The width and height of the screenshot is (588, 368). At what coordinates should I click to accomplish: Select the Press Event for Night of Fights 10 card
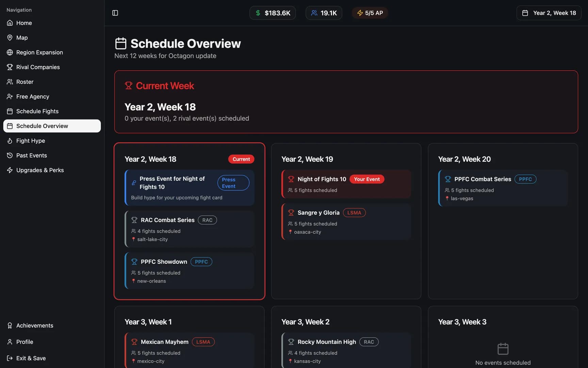click(190, 188)
